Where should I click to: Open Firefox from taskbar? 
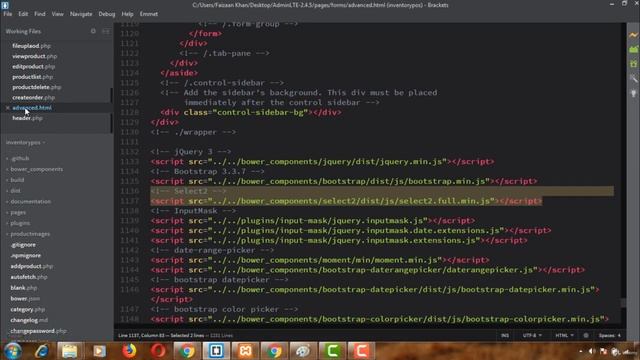coord(129,351)
